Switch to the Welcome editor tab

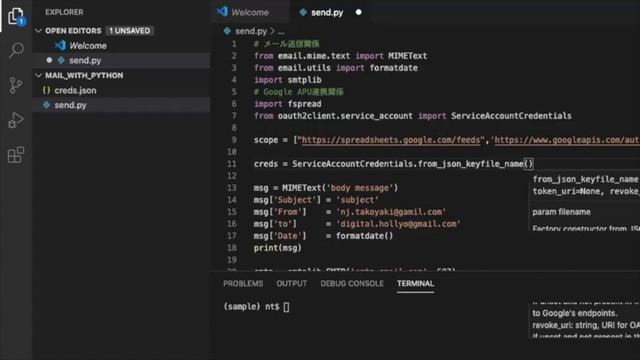[x=249, y=12]
